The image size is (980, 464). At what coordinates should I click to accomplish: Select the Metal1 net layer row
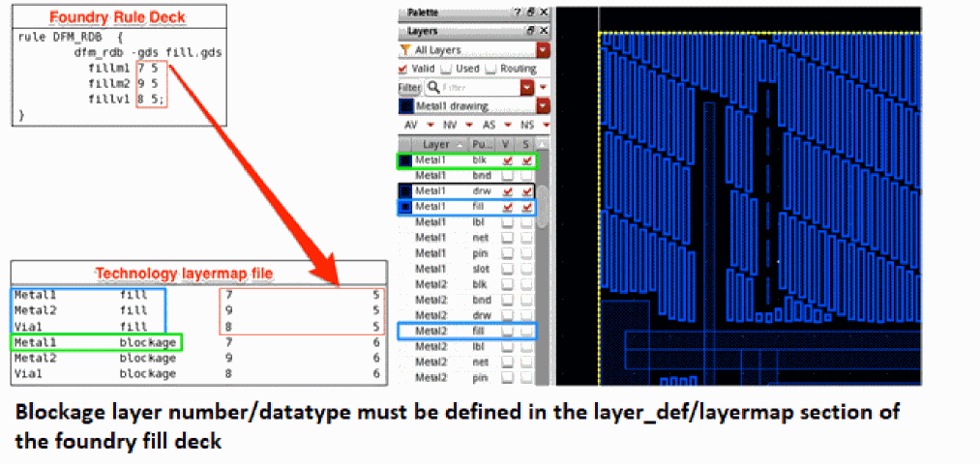[x=467, y=238]
